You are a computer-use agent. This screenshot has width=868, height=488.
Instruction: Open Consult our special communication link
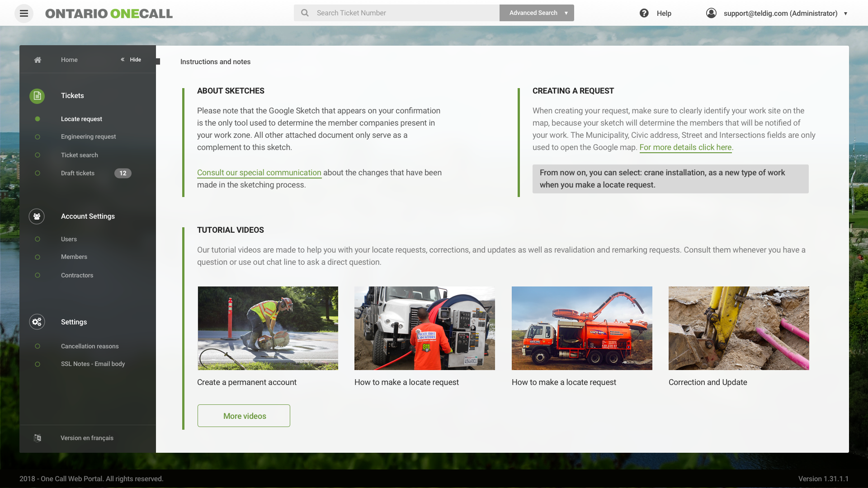[259, 173]
